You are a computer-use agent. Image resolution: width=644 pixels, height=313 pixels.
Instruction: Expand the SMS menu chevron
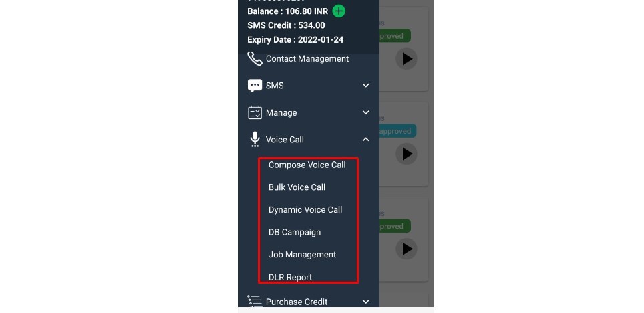(x=366, y=86)
